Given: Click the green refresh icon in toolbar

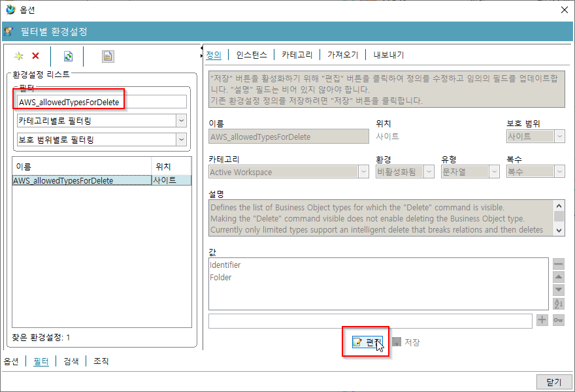Looking at the screenshot, I should [x=68, y=56].
